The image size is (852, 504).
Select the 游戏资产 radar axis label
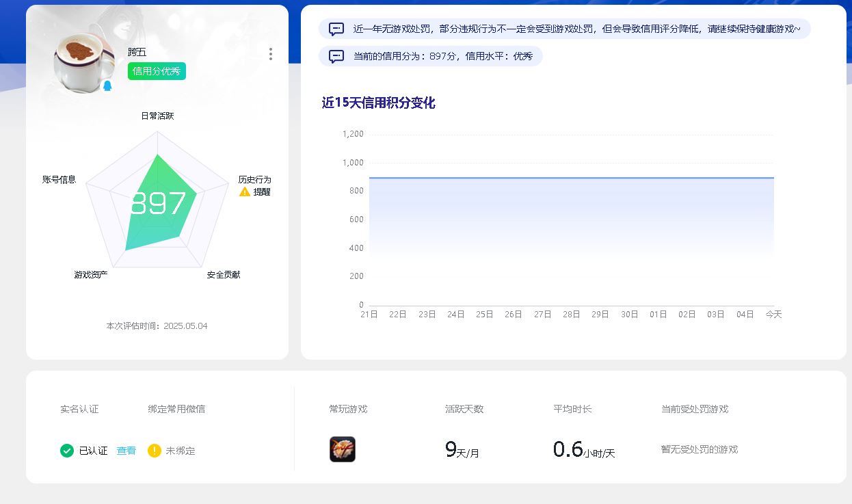click(x=91, y=275)
